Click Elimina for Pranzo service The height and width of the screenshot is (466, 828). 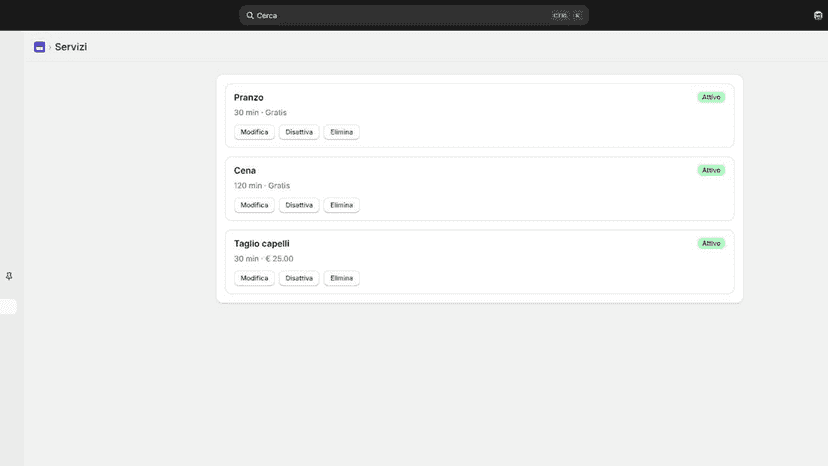[342, 132]
